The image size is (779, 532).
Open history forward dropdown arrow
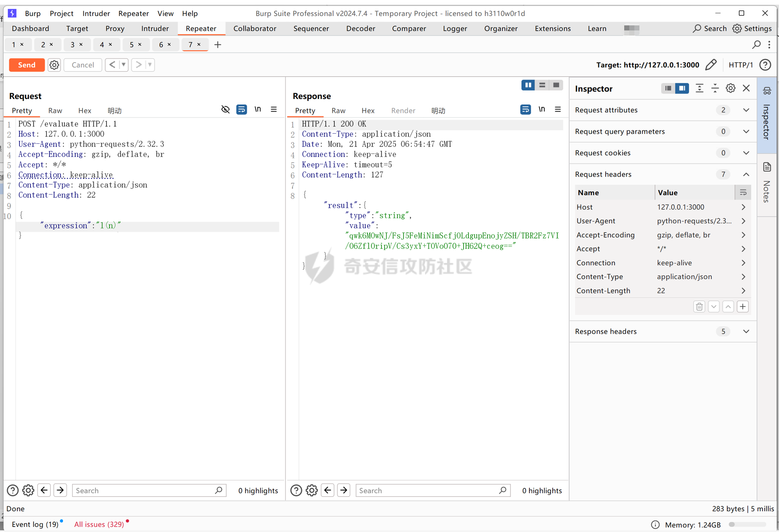point(150,65)
